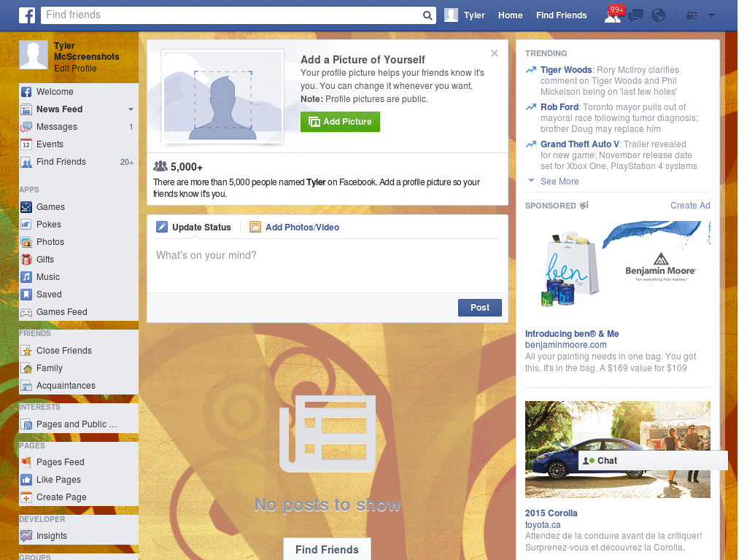The width and height of the screenshot is (747, 560).
Task: Open the toyota.ca link
Action: [x=543, y=525]
